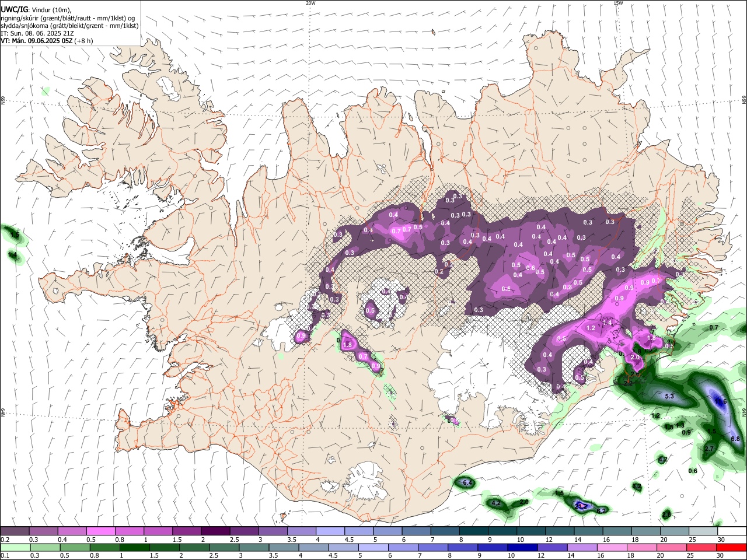Image resolution: width=747 pixels, height=560 pixels.
Task: Click the "0.6" snow value in the central purple area
Action: click(530, 268)
